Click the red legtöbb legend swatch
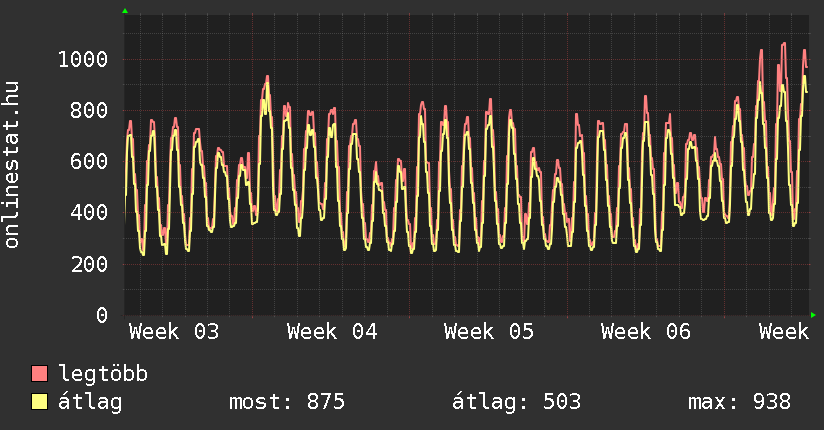This screenshot has height=430, width=824. click(39, 374)
